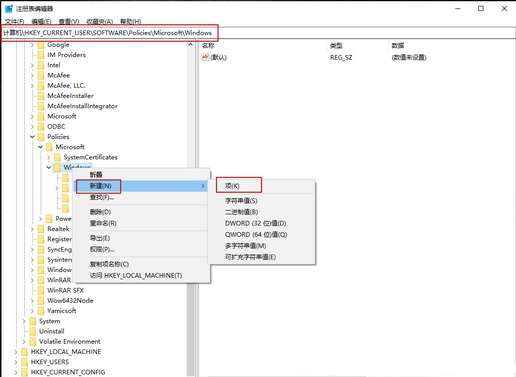Click the ODBC folder icon
Viewport: 516px width, 377px height.
pos(41,127)
